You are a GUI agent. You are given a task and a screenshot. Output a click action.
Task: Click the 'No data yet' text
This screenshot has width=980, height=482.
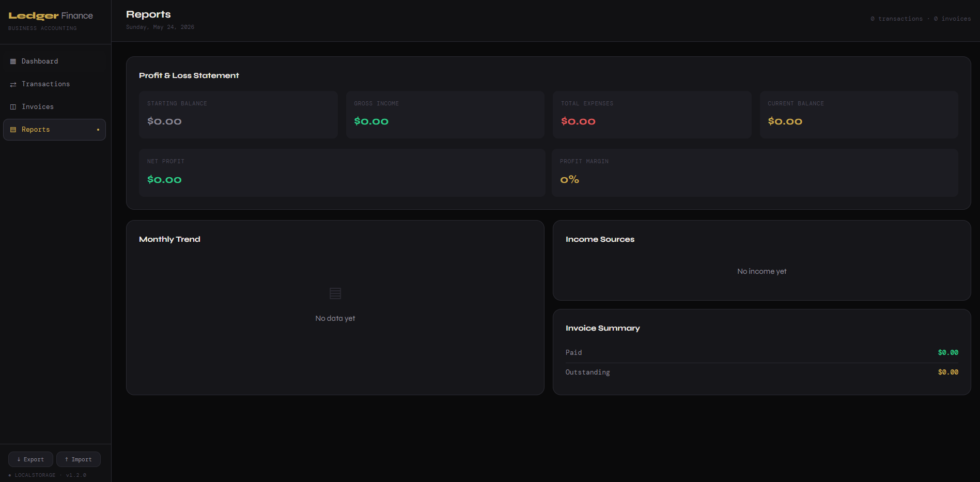tap(335, 318)
